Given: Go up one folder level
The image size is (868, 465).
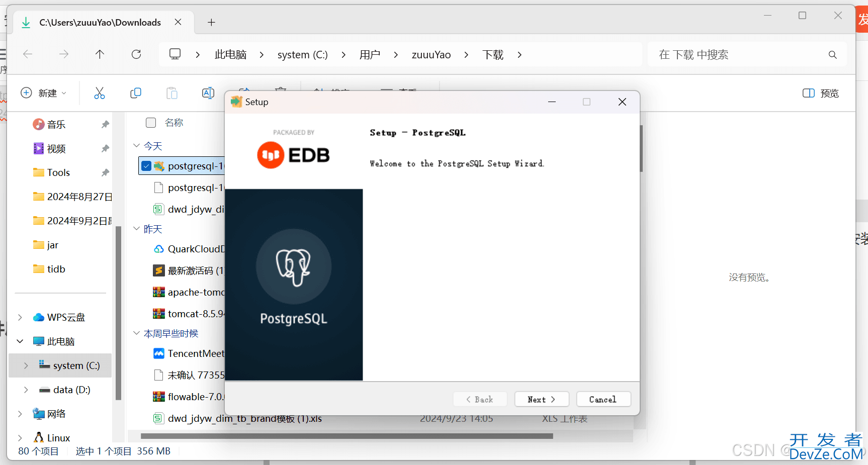Looking at the screenshot, I should [x=100, y=54].
